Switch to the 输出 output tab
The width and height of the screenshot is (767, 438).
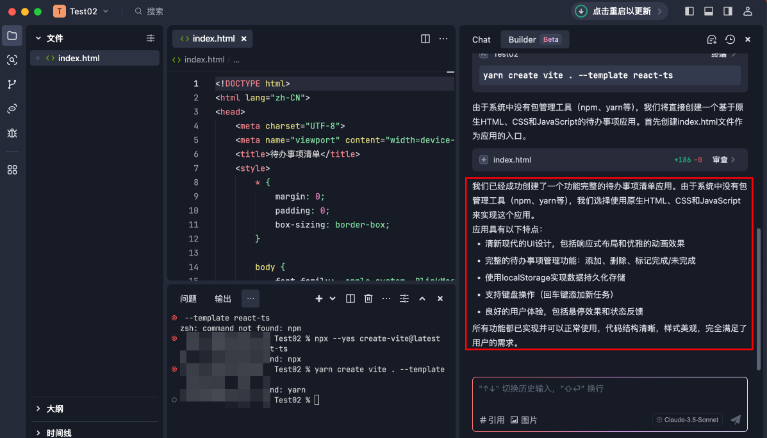(x=222, y=298)
